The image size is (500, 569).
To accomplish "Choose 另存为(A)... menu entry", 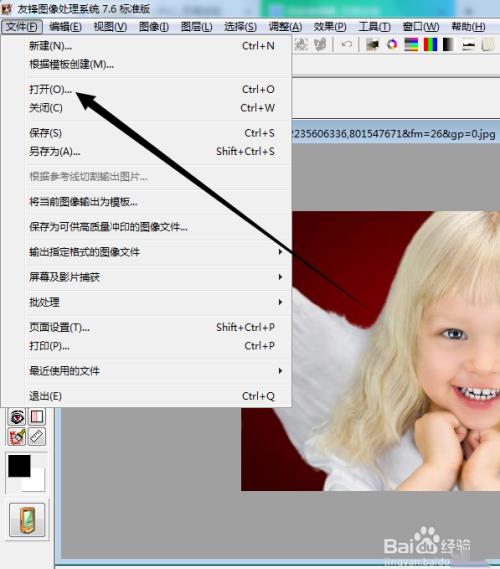I will point(159,151).
